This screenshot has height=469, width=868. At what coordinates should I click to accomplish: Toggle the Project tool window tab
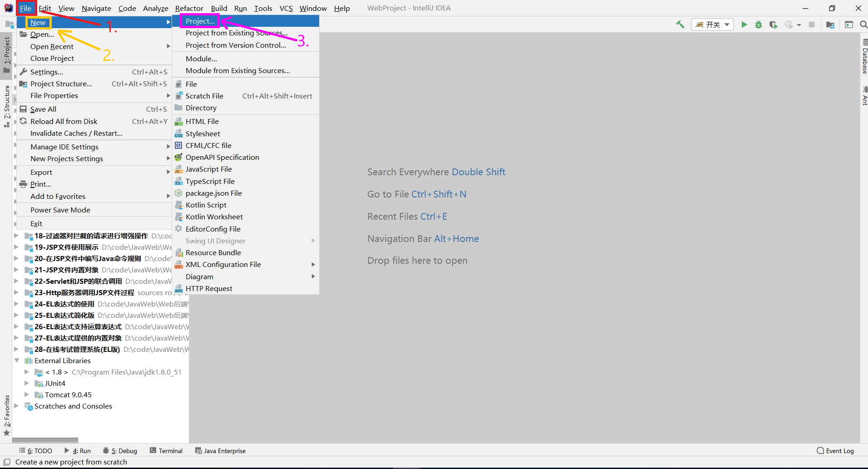click(x=6, y=54)
